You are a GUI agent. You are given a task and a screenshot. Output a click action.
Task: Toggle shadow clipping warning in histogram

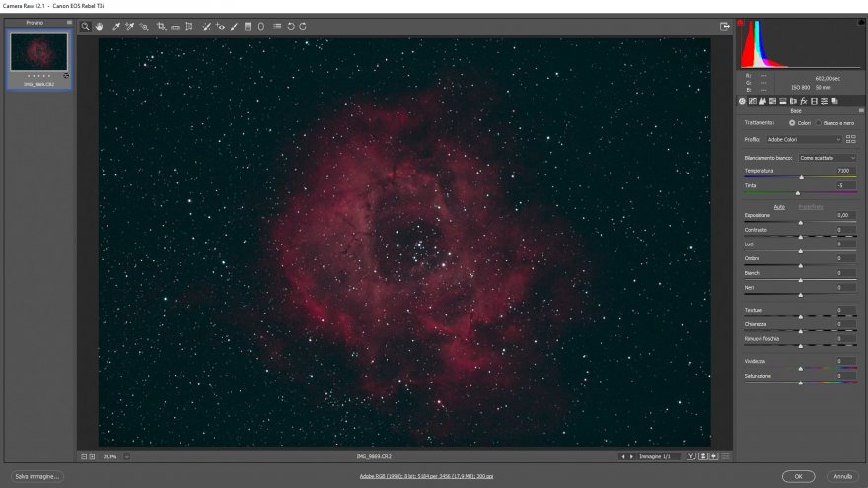coord(740,24)
